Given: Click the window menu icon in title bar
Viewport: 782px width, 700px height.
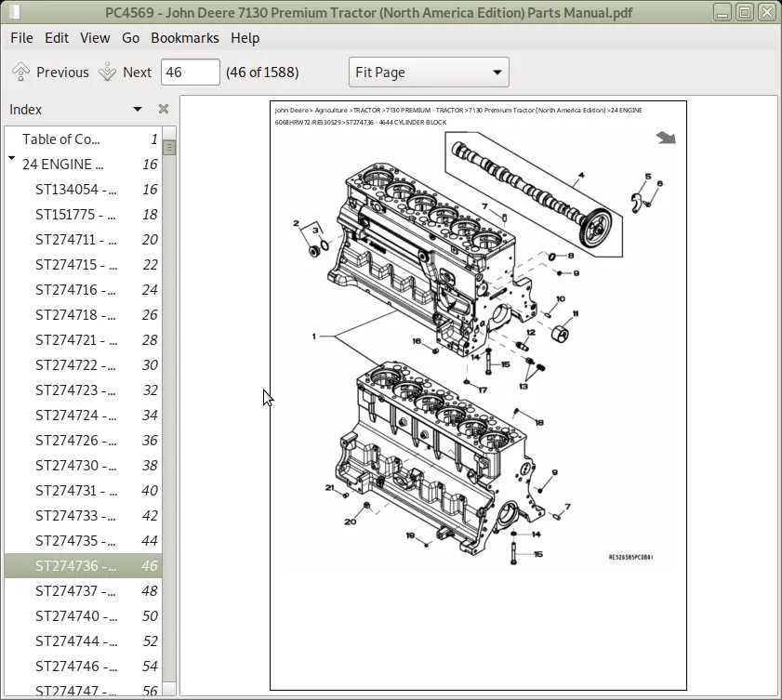Looking at the screenshot, I should click(15, 12).
